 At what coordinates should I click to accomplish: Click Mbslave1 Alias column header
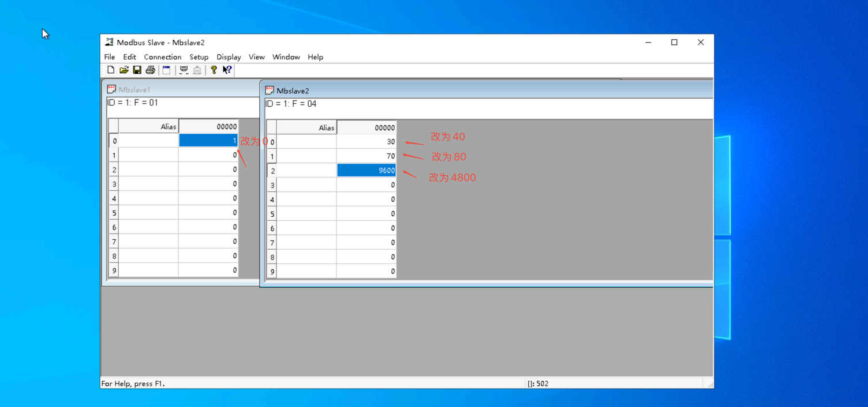click(x=148, y=126)
